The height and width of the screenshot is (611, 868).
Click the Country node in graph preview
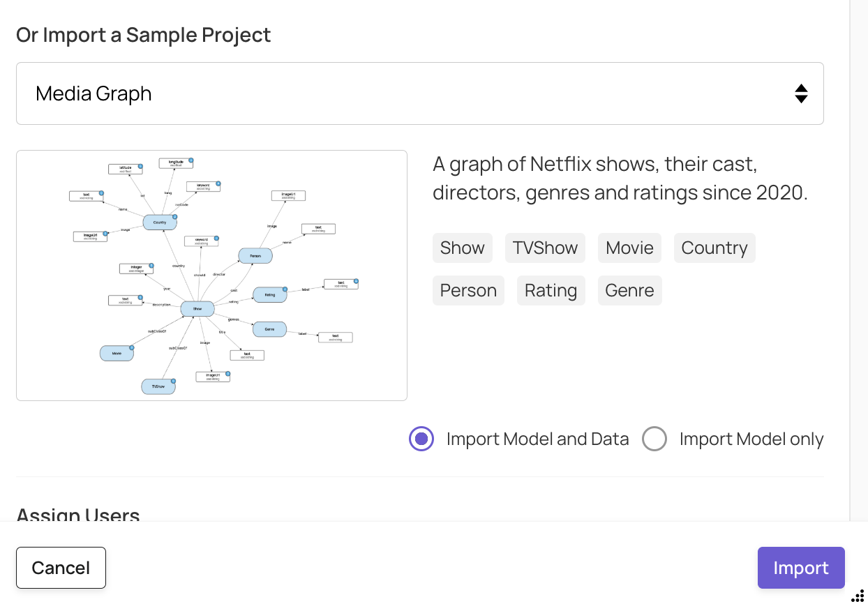point(160,223)
